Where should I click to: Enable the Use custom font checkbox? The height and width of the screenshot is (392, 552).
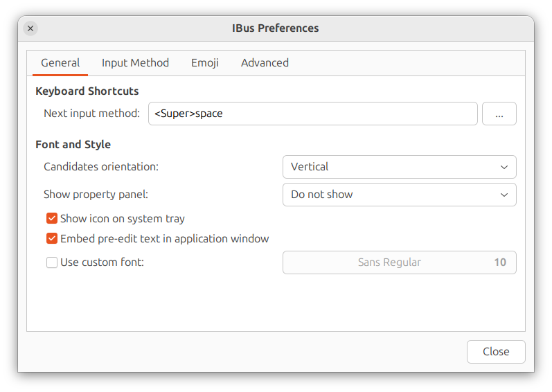(x=52, y=262)
